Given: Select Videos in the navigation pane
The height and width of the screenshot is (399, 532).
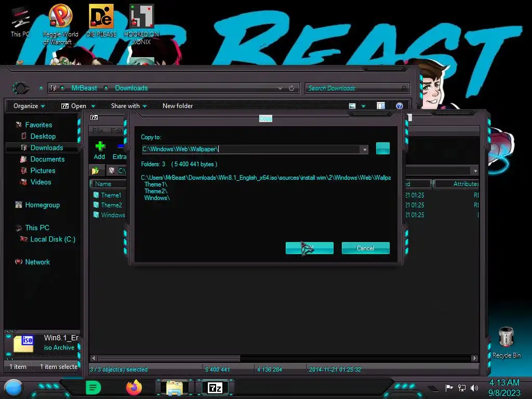Looking at the screenshot, I should (41, 182).
